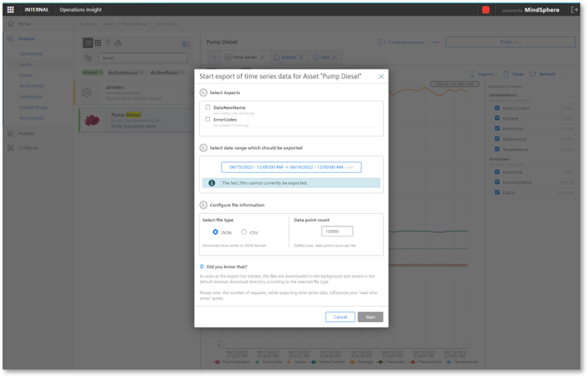The width and height of the screenshot is (588, 377).
Task: Click the Start export button
Action: point(370,316)
